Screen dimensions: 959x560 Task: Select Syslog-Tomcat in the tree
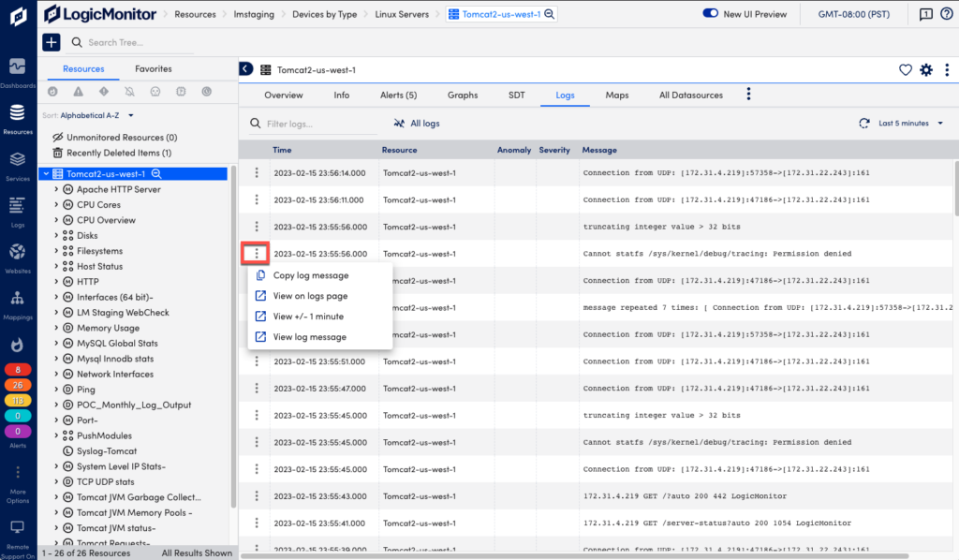tap(107, 451)
